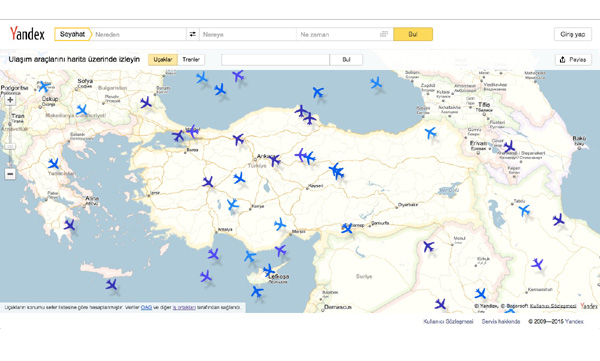Viewport: 600px width, 361px height.
Task: Open the Kullanıcı Sözleşmesi footer link
Action: (x=448, y=321)
